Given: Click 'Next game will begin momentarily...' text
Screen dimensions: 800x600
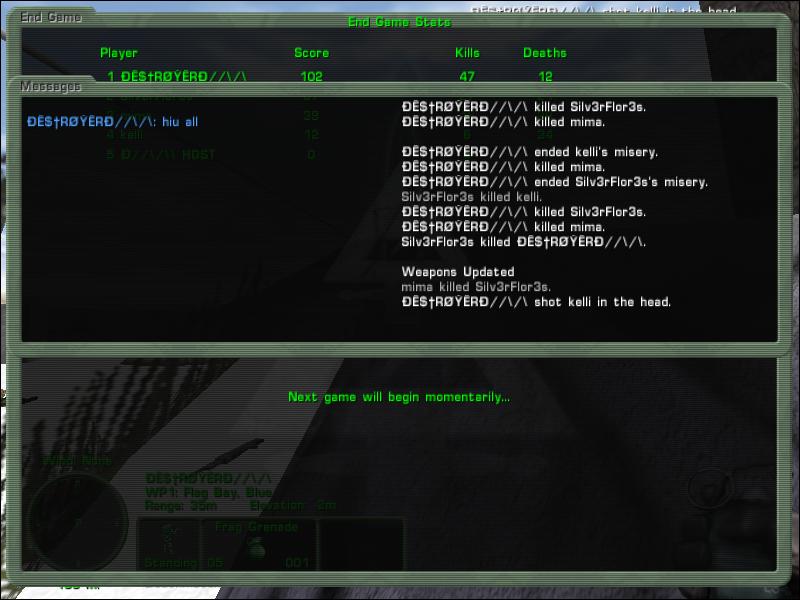Looking at the screenshot, I should click(399, 397).
